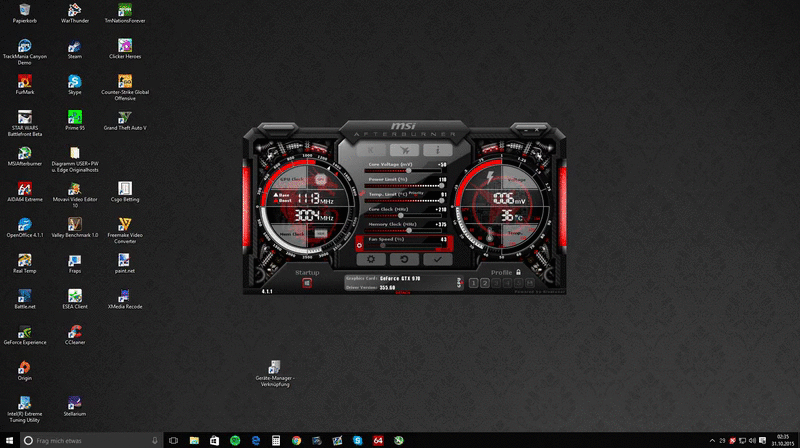Open the volume control in tray
The image size is (800, 448).
pos(752,440)
